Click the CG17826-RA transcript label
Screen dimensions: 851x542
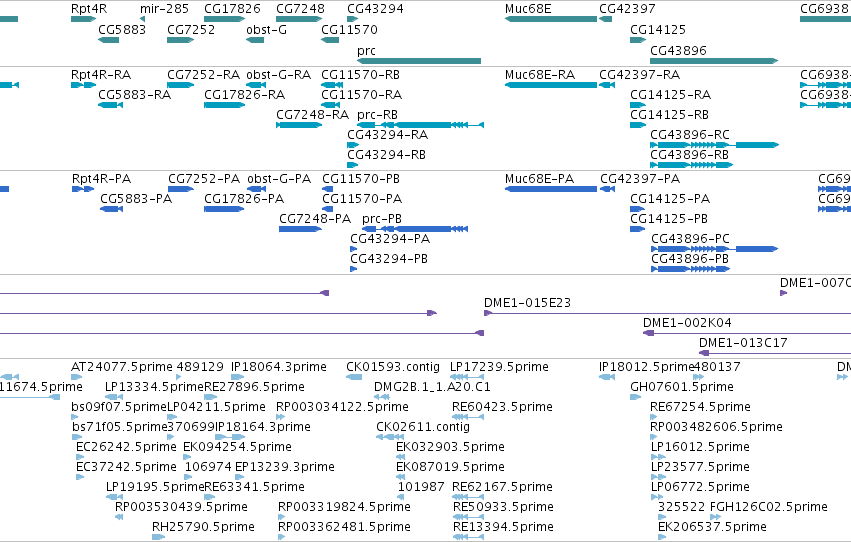click(x=245, y=95)
